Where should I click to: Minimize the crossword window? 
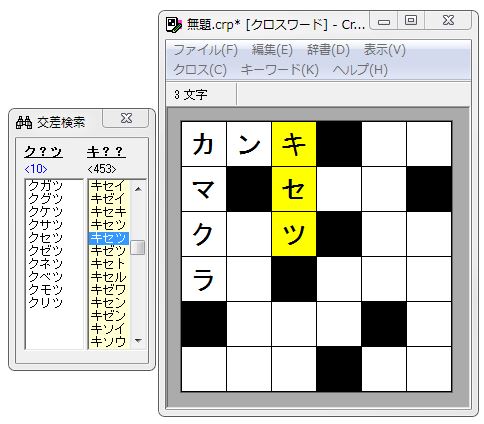(x=384, y=21)
